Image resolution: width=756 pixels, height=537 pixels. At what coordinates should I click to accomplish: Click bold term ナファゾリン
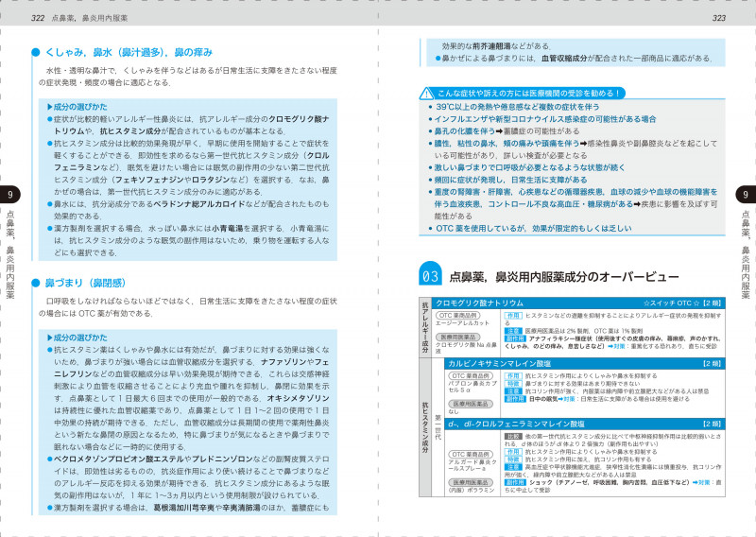point(283,362)
